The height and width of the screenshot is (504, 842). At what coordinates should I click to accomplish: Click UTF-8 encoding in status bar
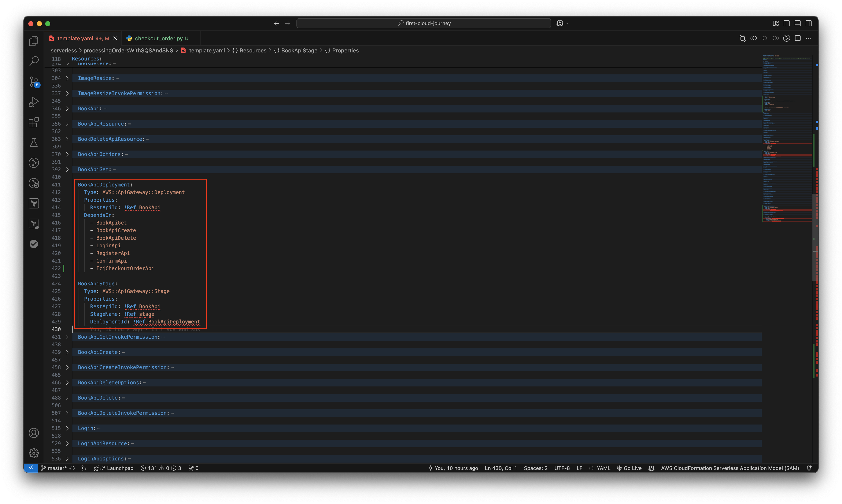(562, 468)
